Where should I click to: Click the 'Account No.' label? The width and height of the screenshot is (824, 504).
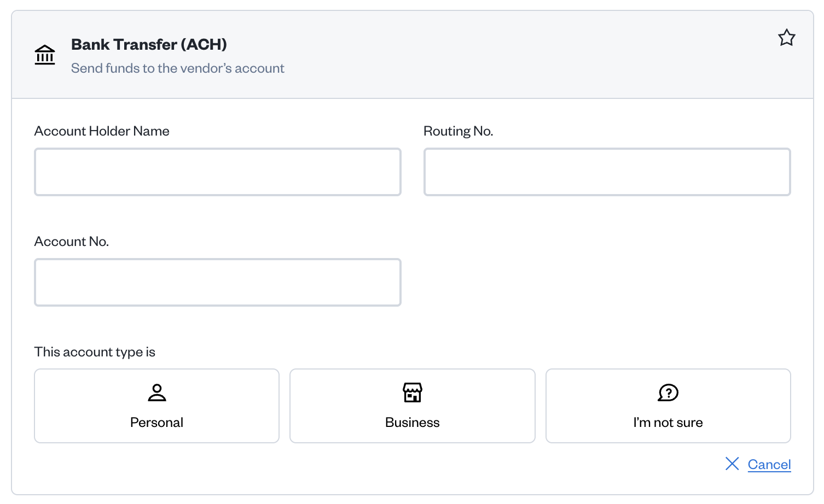[x=72, y=242]
